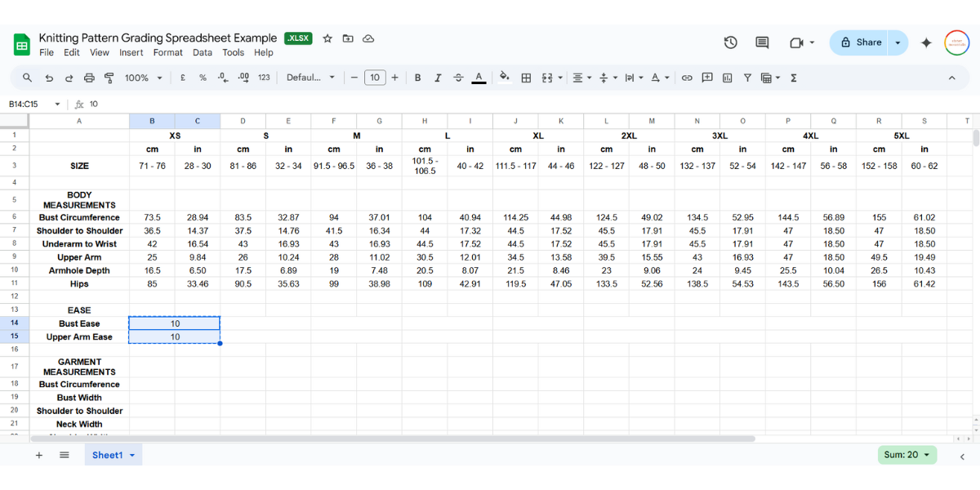Open the font family dropdown
The image size is (980, 490).
pyautogui.click(x=311, y=78)
